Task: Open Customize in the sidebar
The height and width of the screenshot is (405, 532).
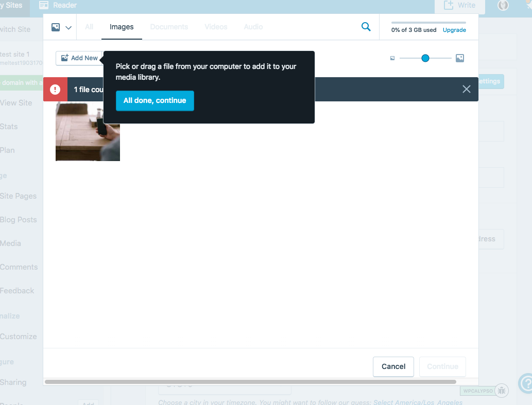Action: 19,337
